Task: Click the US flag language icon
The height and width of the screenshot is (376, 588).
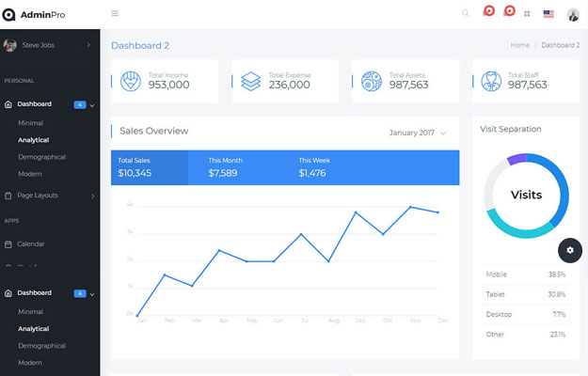Action: (548, 14)
